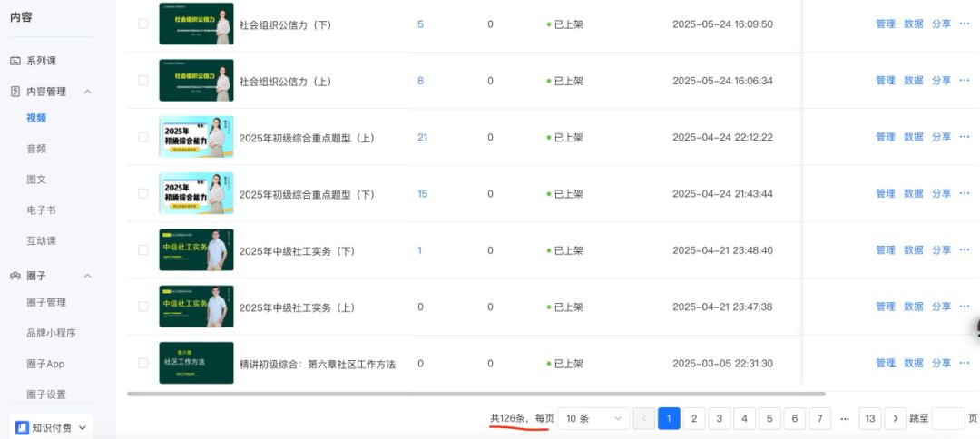Screen dimensions: 980x439
Task: Tick the 精讲初级综合 第六章 row checkbox
Action: pos(143,363)
